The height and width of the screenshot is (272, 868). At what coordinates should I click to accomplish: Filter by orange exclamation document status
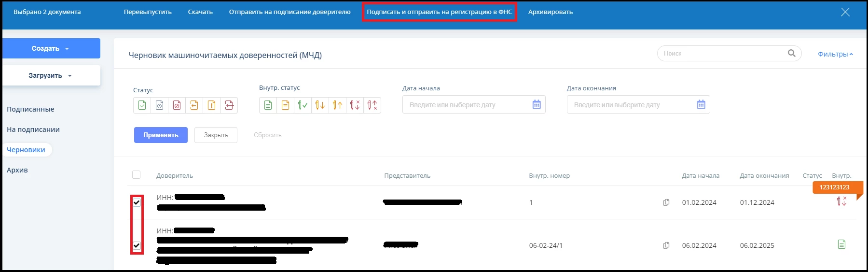click(211, 105)
